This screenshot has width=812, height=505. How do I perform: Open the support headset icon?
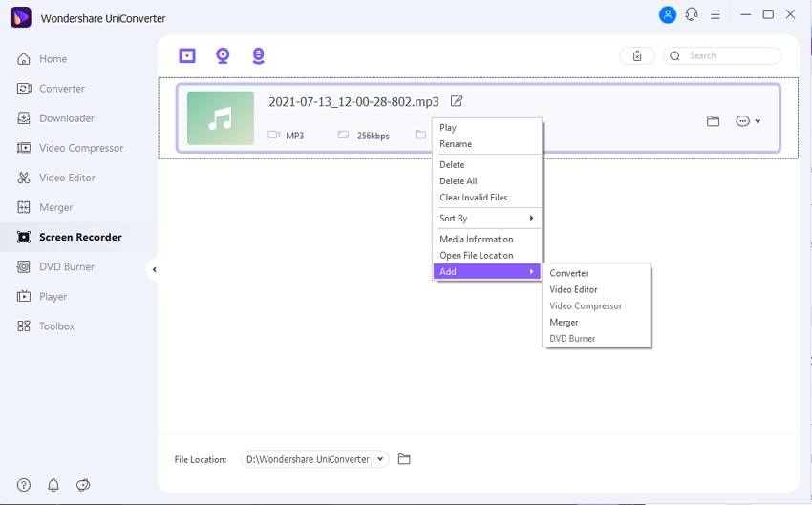(x=692, y=14)
